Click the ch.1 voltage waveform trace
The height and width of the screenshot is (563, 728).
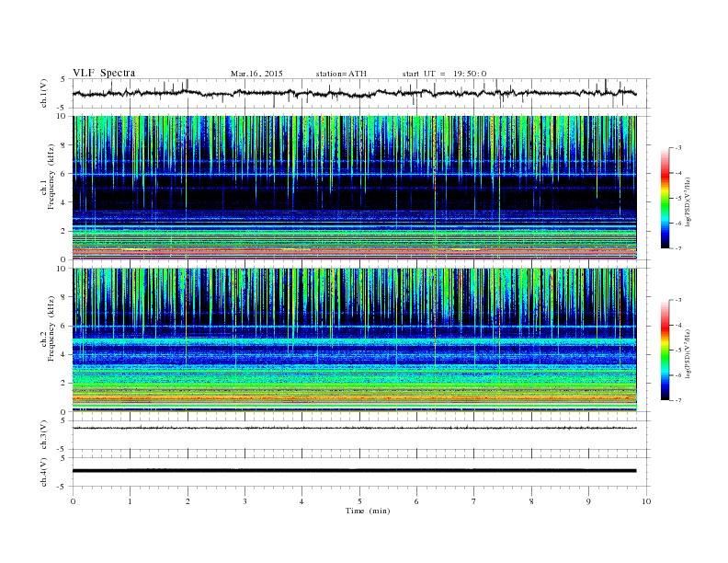coord(354,93)
